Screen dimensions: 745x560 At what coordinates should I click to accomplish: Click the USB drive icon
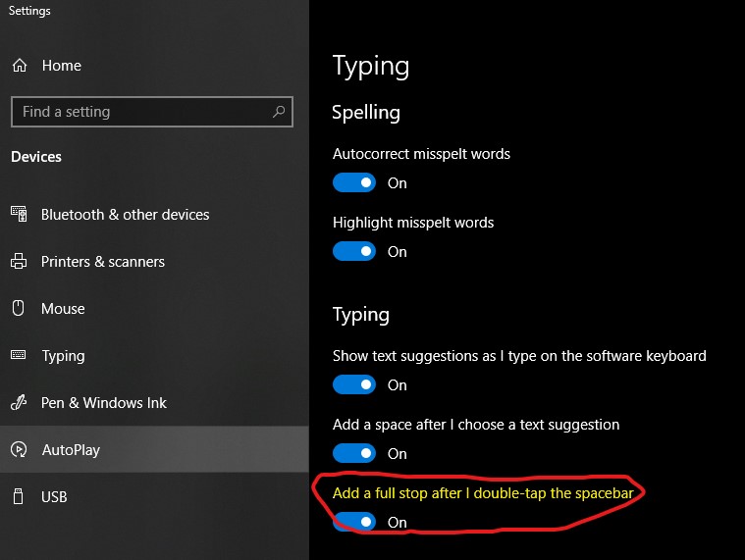point(18,496)
